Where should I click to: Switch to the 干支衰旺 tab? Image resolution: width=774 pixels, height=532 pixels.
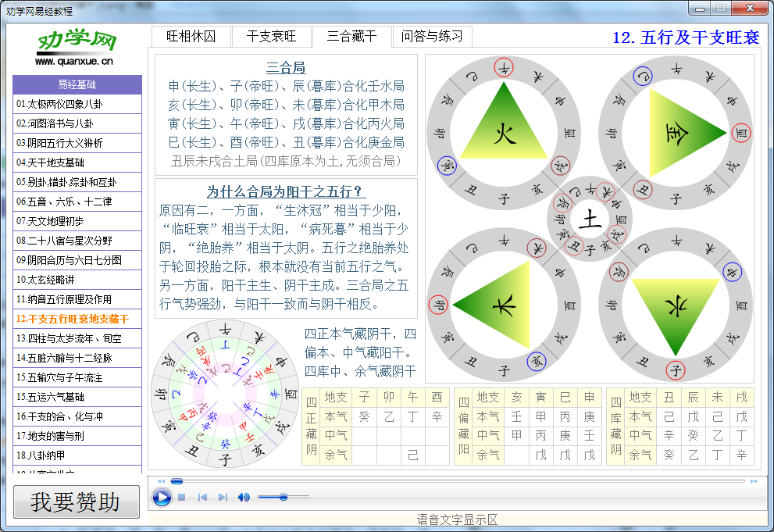coord(271,36)
